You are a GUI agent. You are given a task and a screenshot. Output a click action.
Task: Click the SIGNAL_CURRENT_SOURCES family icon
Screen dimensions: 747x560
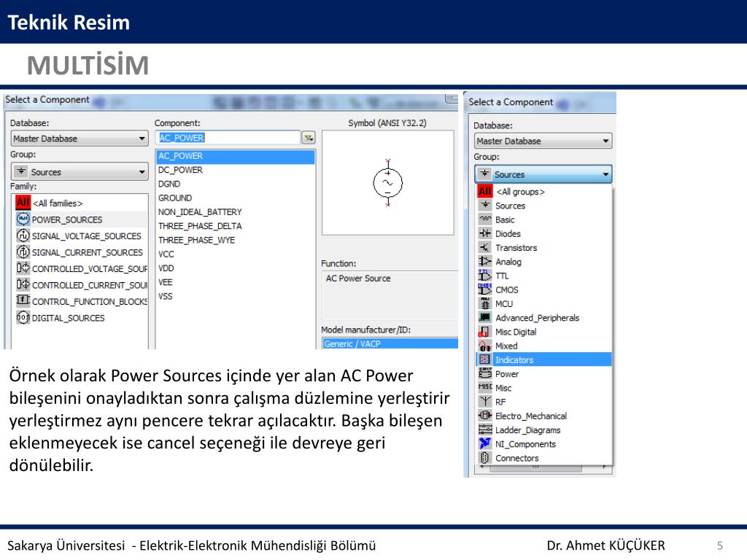[x=23, y=252]
